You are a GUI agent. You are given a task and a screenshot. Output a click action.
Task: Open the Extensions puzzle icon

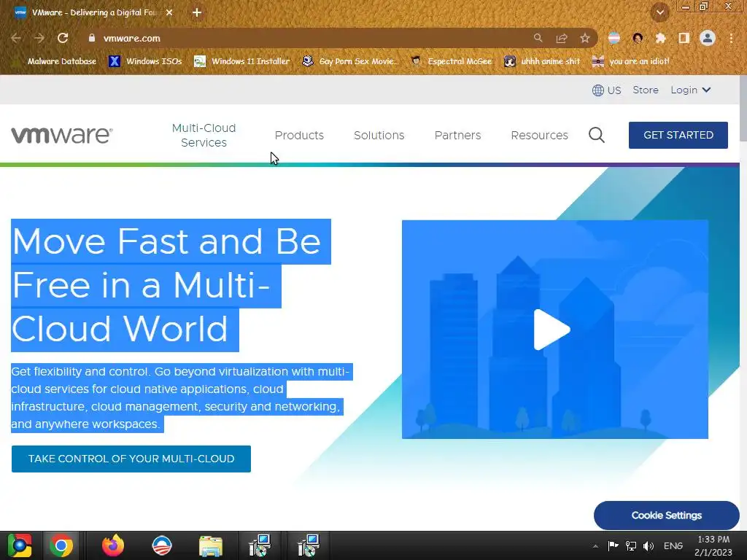coord(661,38)
